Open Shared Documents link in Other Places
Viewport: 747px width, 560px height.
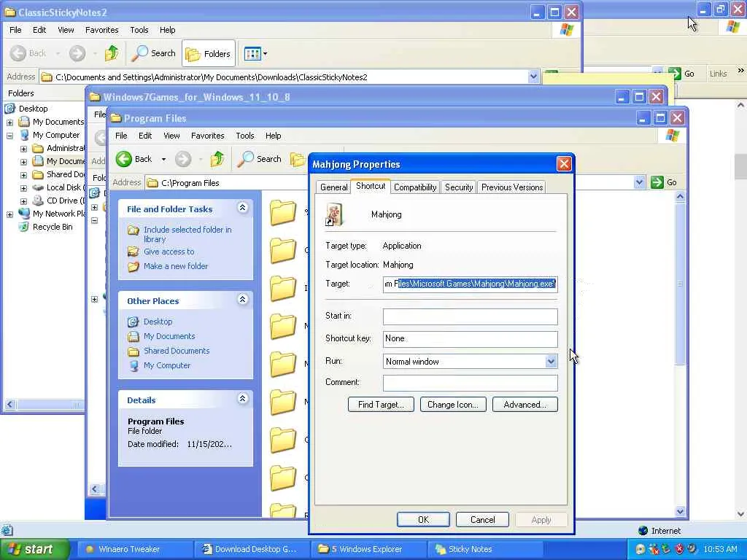coord(177,351)
